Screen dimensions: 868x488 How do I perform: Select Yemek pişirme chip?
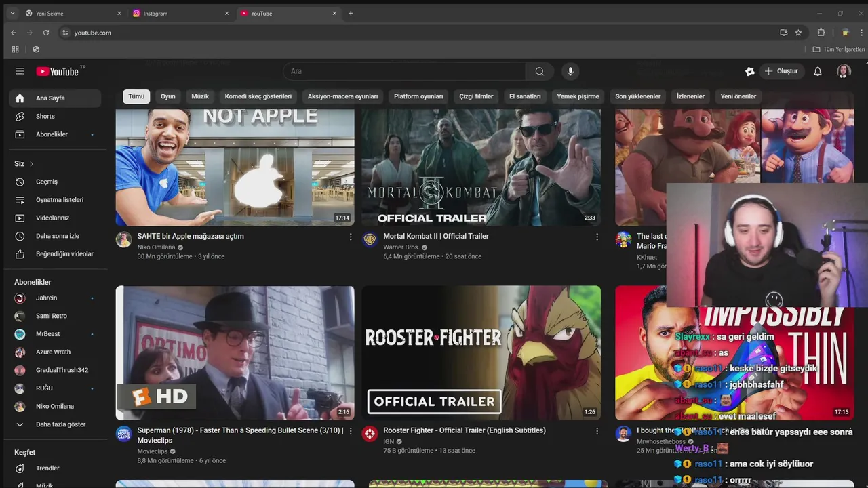(578, 96)
